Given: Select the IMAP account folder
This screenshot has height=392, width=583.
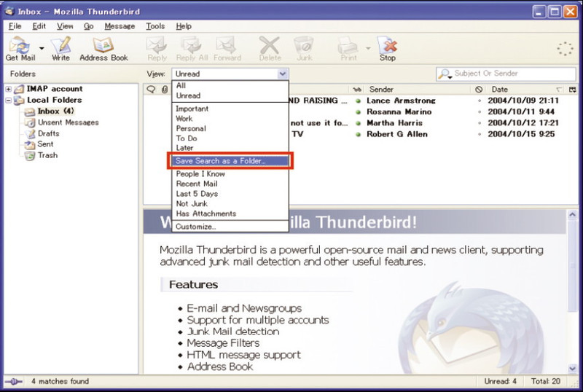Looking at the screenshot, I should click(x=54, y=89).
